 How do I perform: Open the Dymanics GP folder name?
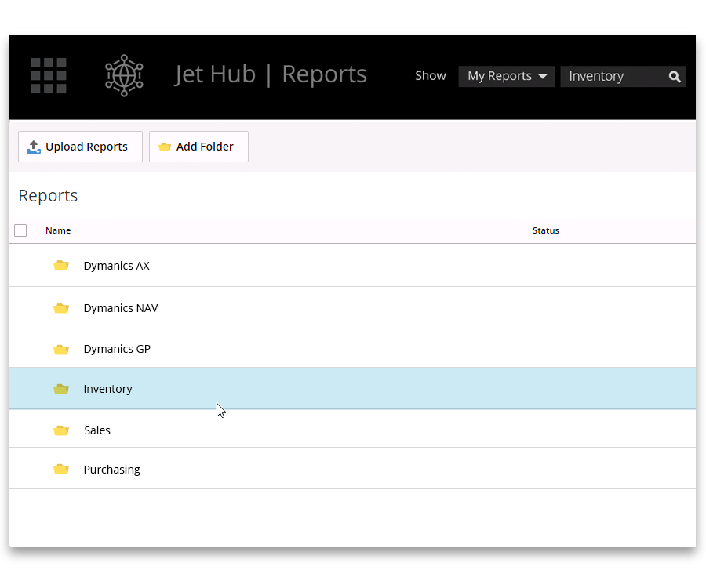click(117, 349)
